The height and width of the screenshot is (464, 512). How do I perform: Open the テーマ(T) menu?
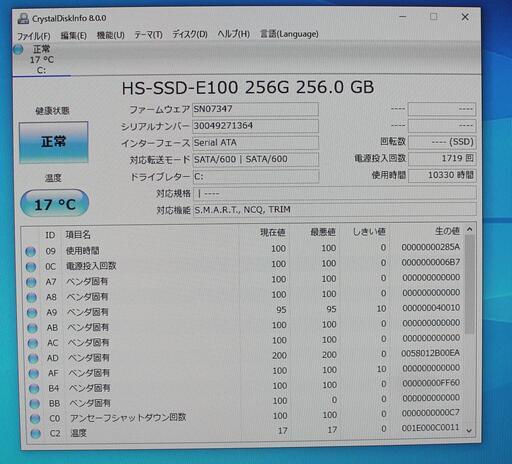point(148,35)
